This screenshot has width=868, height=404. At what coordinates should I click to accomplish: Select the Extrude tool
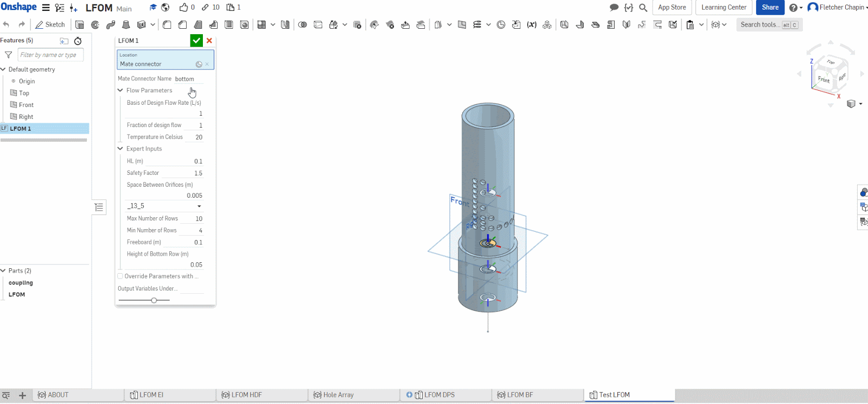point(80,24)
